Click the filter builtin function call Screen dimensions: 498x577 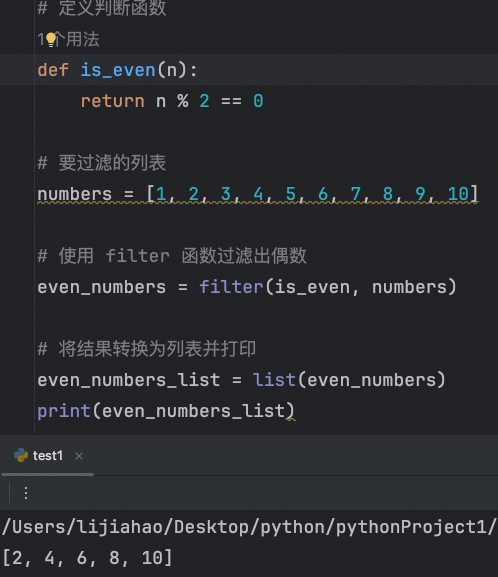[x=231, y=287]
